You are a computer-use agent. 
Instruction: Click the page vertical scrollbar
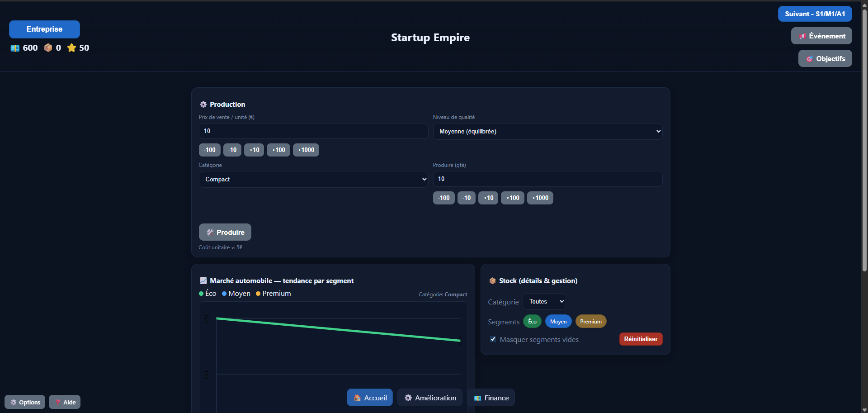pos(864,140)
